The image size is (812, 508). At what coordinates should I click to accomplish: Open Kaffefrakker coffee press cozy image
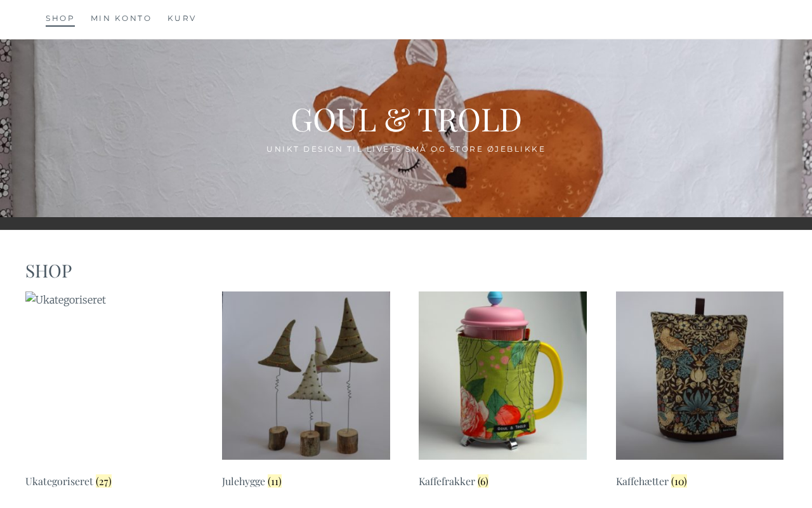pyautogui.click(x=502, y=375)
